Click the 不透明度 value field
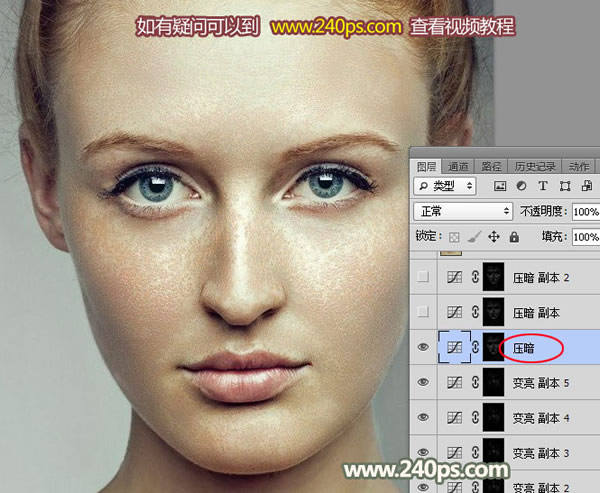Image resolution: width=600 pixels, height=493 pixels. [x=586, y=211]
